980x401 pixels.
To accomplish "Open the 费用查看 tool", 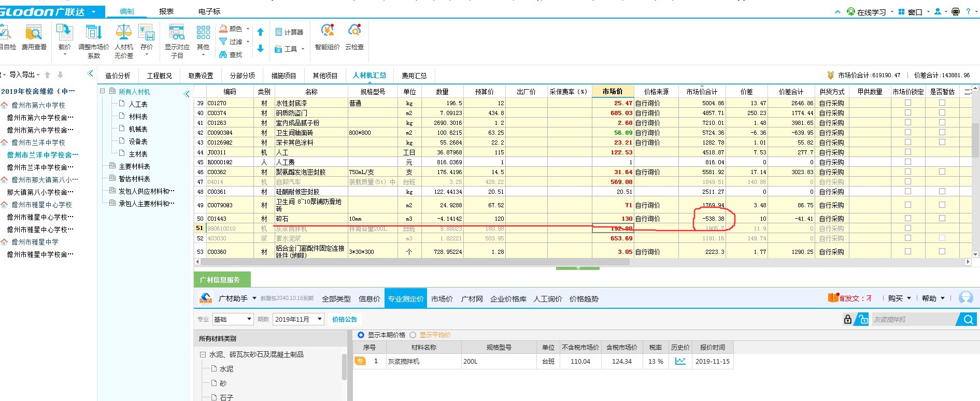I will [x=34, y=37].
